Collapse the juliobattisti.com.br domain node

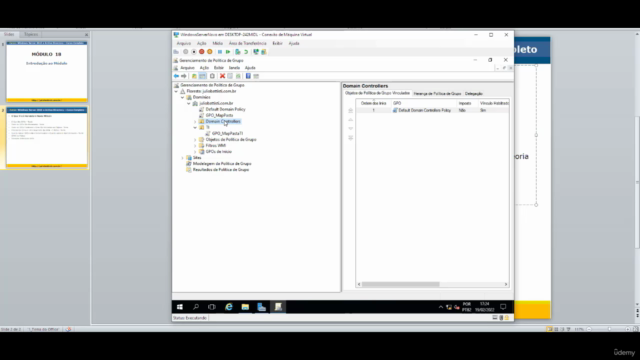[x=189, y=104]
